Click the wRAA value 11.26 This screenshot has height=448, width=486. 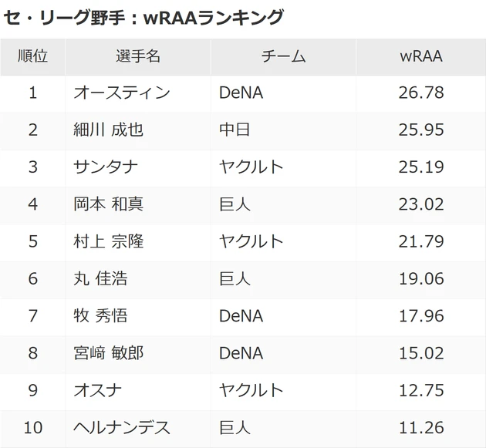coord(422,427)
